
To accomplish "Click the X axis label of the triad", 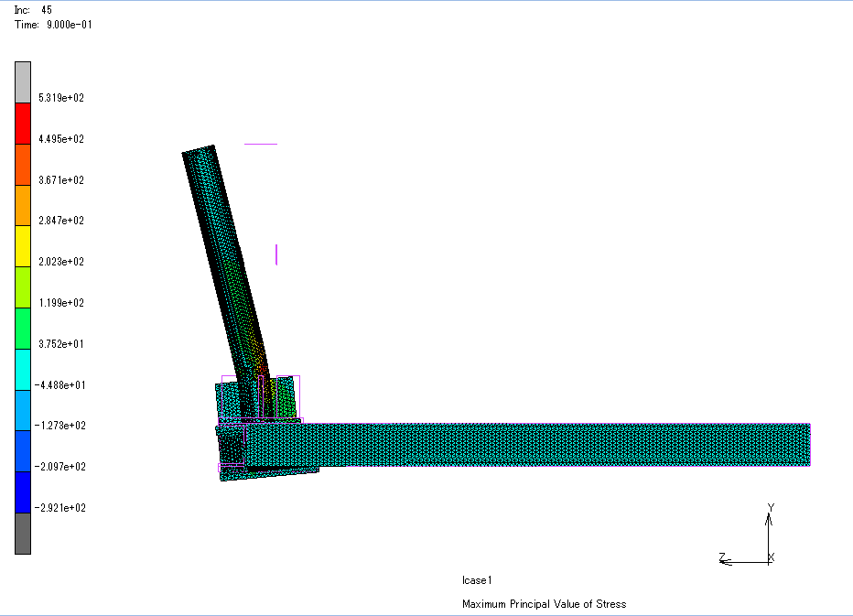I will (772, 557).
